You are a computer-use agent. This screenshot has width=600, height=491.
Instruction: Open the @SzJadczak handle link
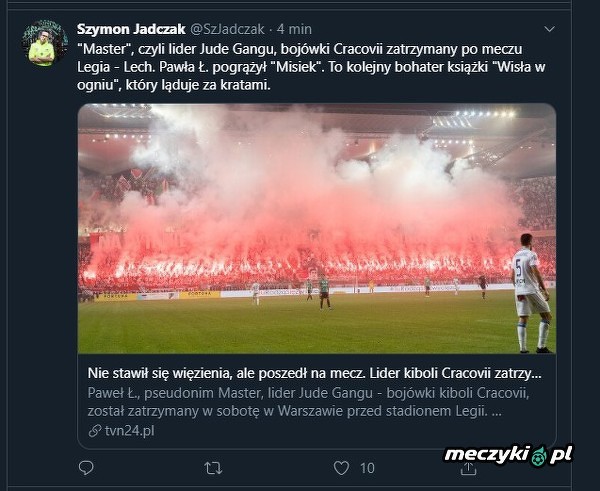click(x=227, y=29)
